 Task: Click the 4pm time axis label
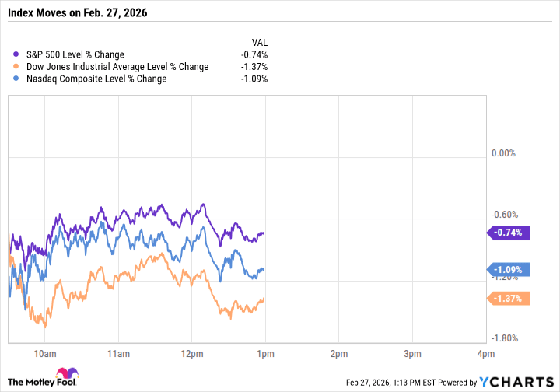(x=485, y=354)
